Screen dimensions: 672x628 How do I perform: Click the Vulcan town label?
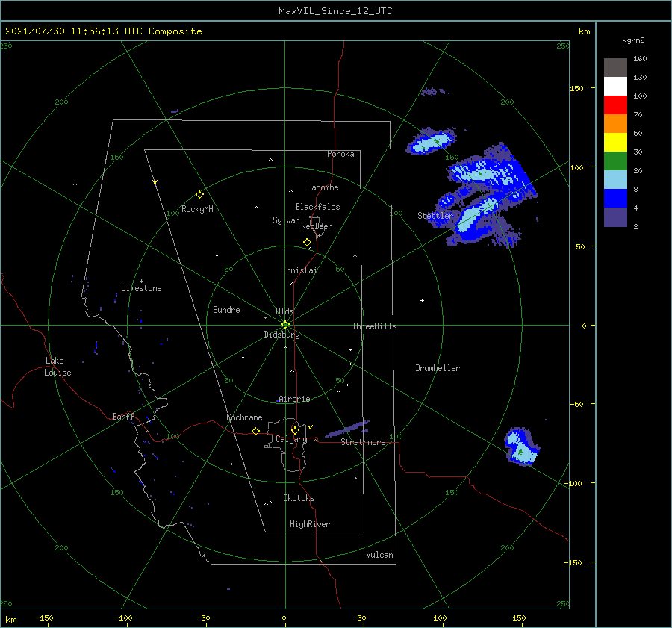[379, 555]
